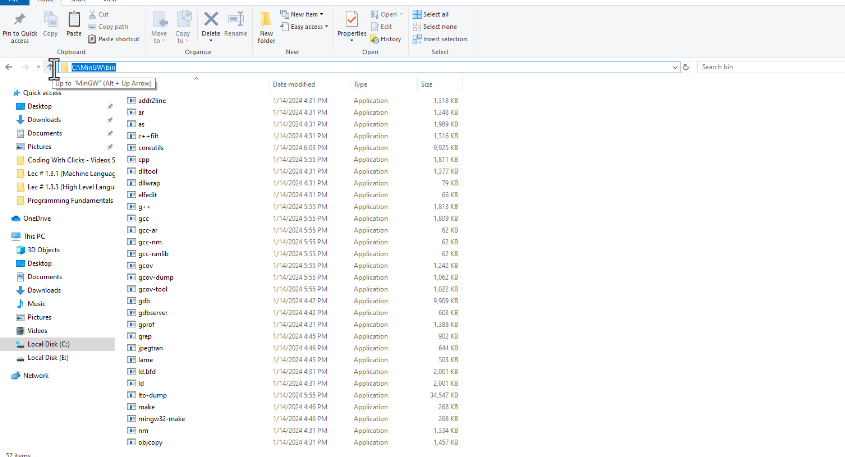Viewport: 845px width, 457px height.
Task: Select the coreutils application file
Action: (151, 148)
